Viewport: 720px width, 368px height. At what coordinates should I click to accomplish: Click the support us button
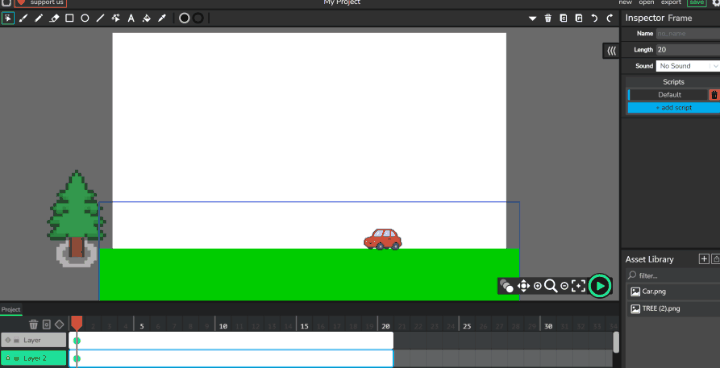(40, 3)
